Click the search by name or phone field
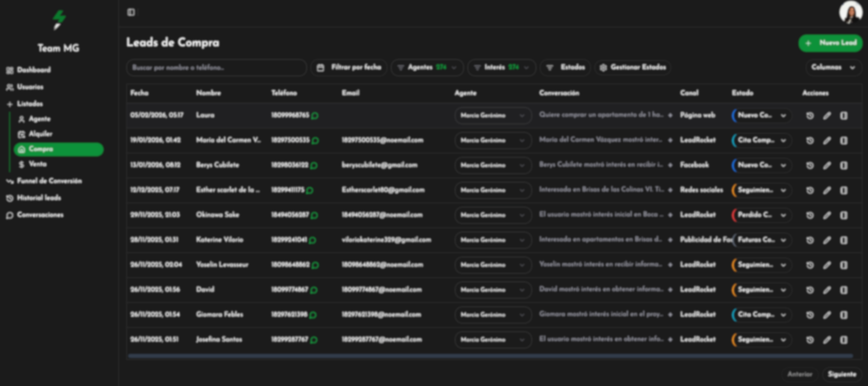This screenshot has width=868, height=386. [x=216, y=68]
